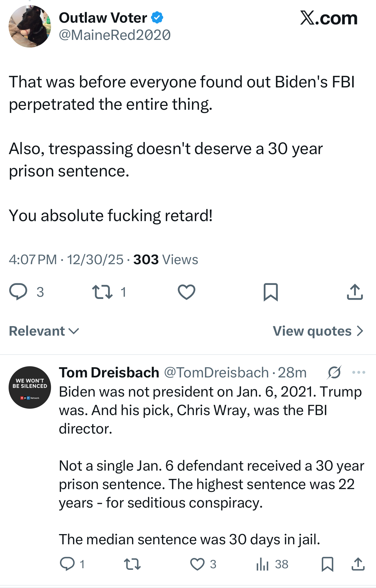The height and width of the screenshot is (588, 376).
Task: View analytics for Tom Dreisbach's reply
Action: pos(263,564)
